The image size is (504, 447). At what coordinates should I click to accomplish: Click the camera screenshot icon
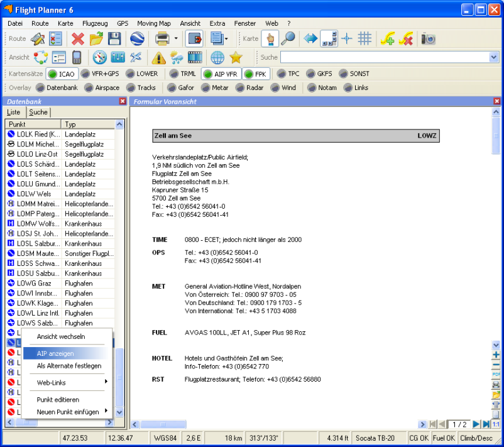(428, 39)
